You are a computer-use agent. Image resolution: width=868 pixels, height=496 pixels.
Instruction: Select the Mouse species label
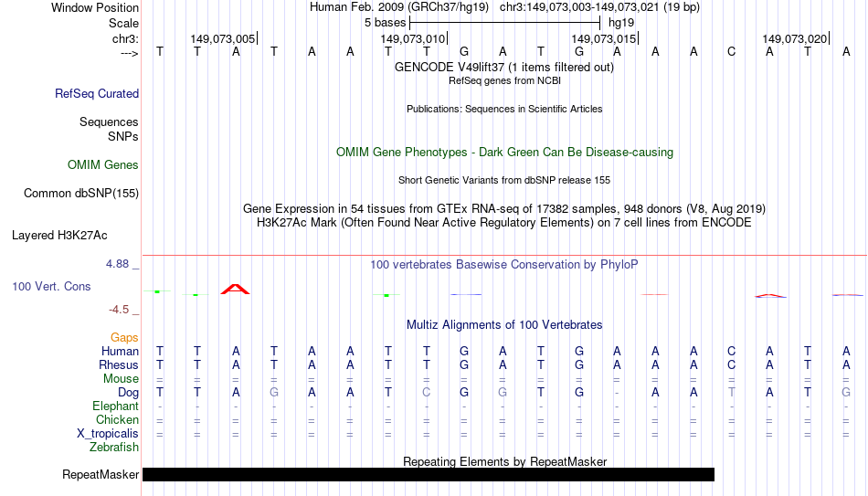click(121, 379)
